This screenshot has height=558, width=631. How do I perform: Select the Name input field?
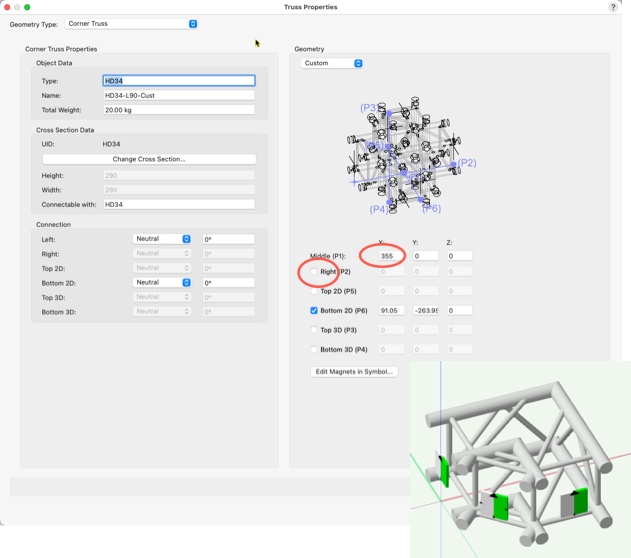tap(178, 95)
